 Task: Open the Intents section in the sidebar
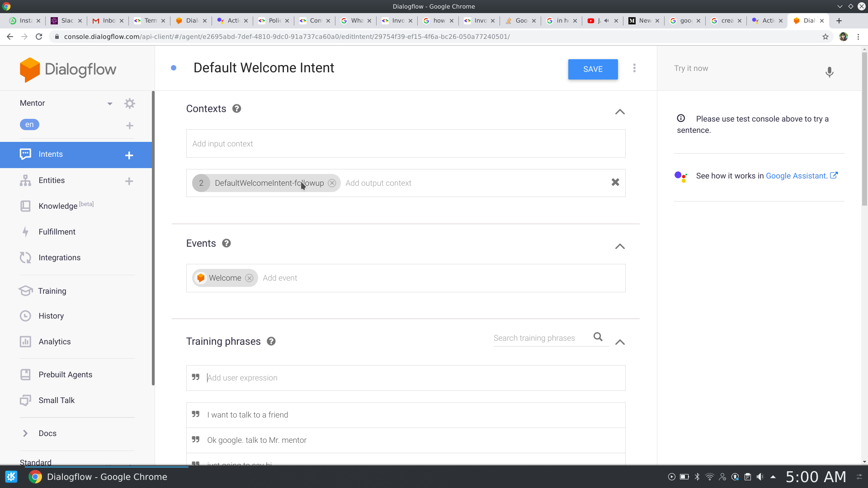pos(51,154)
